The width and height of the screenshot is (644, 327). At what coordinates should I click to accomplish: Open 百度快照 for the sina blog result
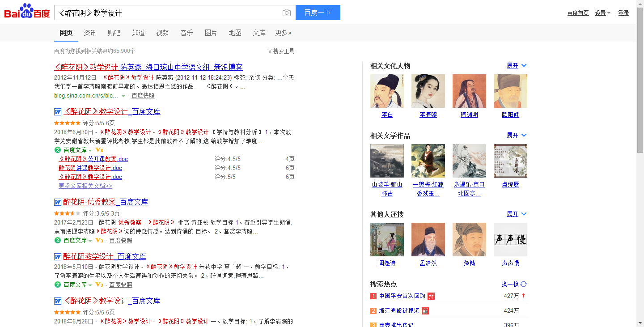143,96
